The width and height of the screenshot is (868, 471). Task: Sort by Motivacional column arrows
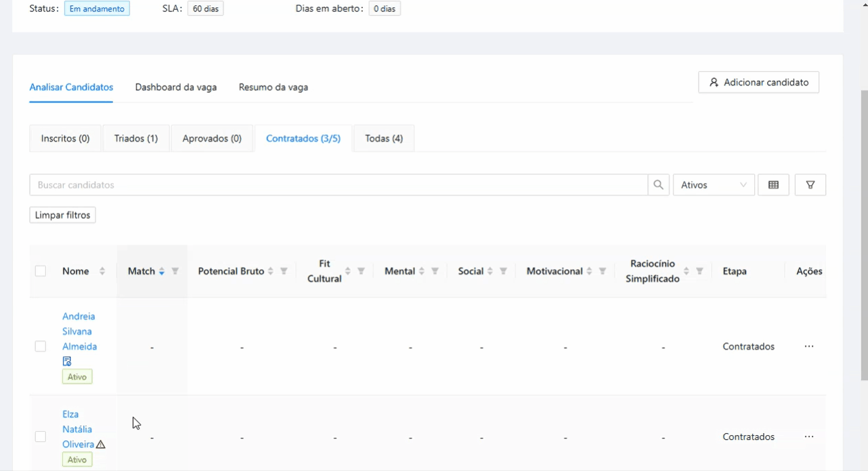point(590,271)
